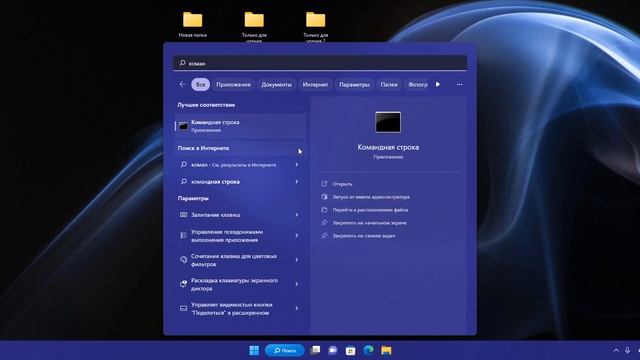Expand arrow next to командная строка suggestion
Image resolution: width=640 pixels, height=360 pixels.
pos(297,182)
